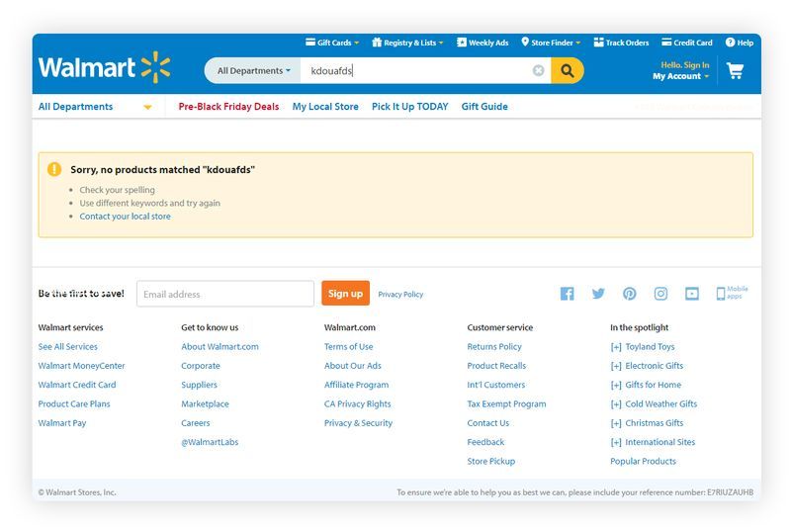Screen dimensions: 791x532
Task: Click the Contact your local store link
Action: tap(126, 216)
